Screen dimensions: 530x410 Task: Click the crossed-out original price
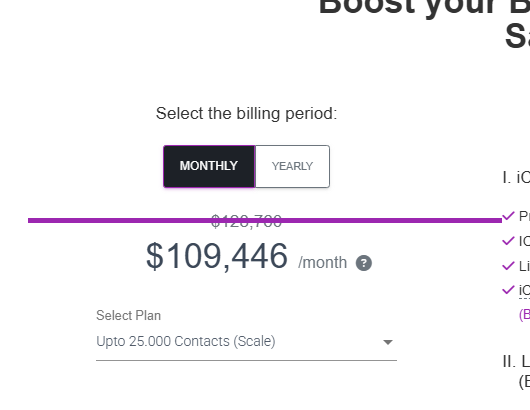246,221
